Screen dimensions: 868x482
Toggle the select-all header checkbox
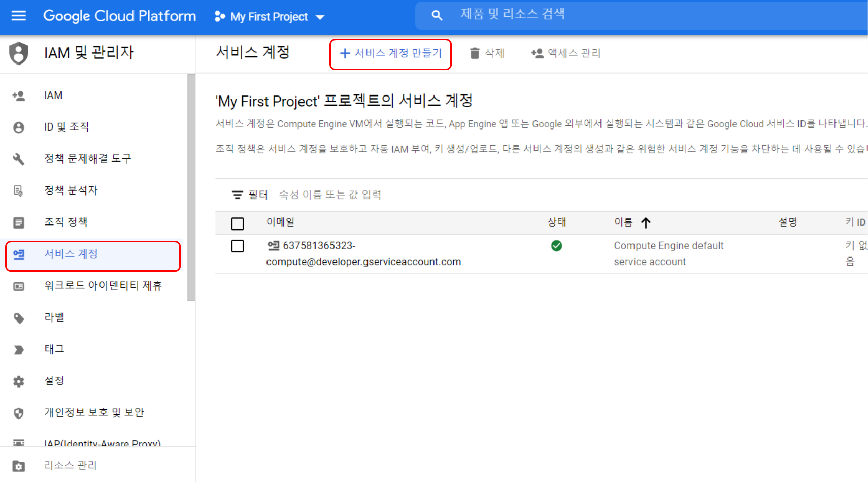click(x=238, y=223)
